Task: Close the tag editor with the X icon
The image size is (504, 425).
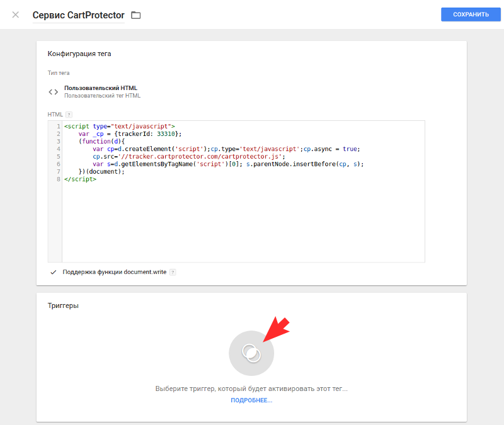Action: pos(15,14)
